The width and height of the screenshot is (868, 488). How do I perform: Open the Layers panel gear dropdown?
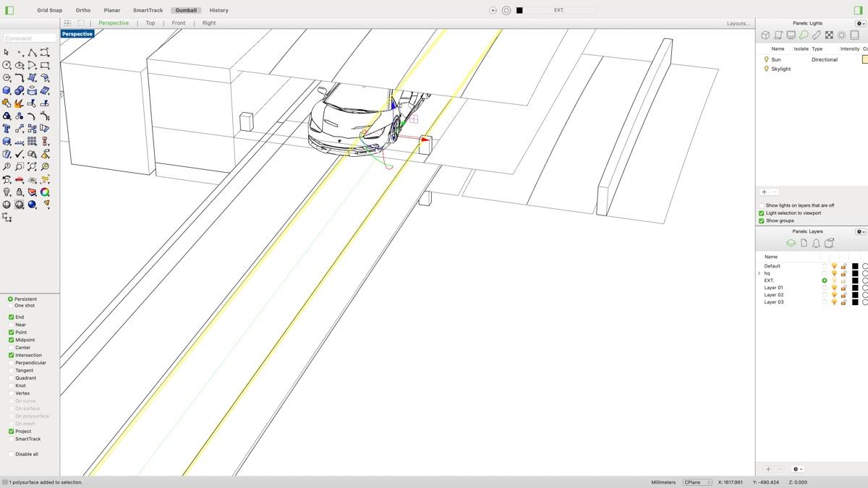point(860,231)
